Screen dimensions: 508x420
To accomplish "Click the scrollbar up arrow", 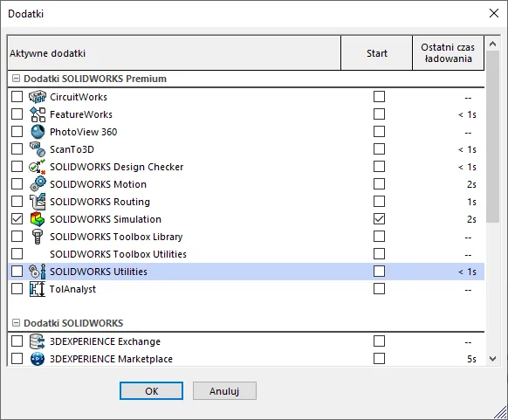I will [x=493, y=44].
